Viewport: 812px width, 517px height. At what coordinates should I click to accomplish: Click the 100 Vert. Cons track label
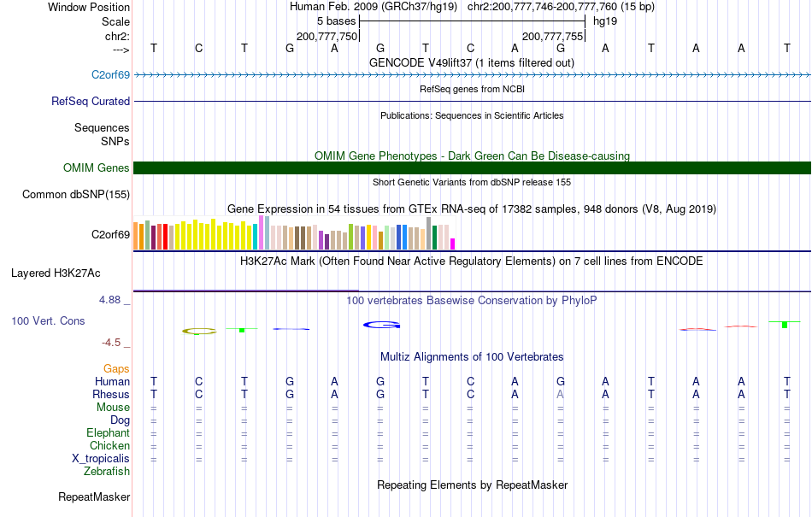pos(48,320)
